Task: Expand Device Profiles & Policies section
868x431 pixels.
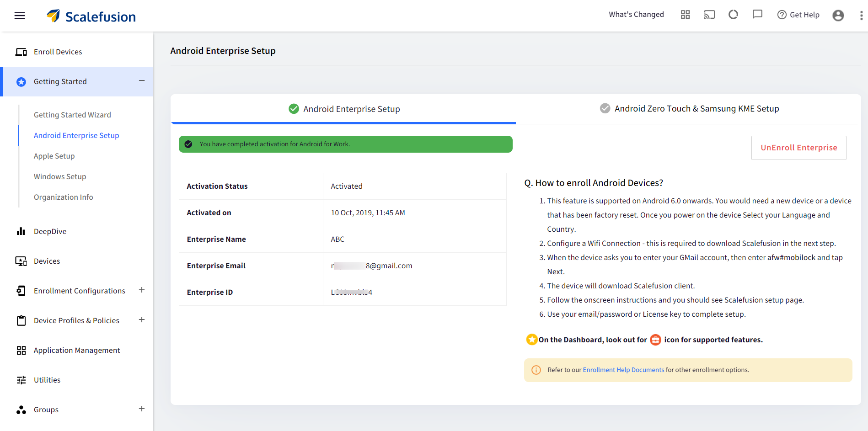Action: tap(142, 320)
